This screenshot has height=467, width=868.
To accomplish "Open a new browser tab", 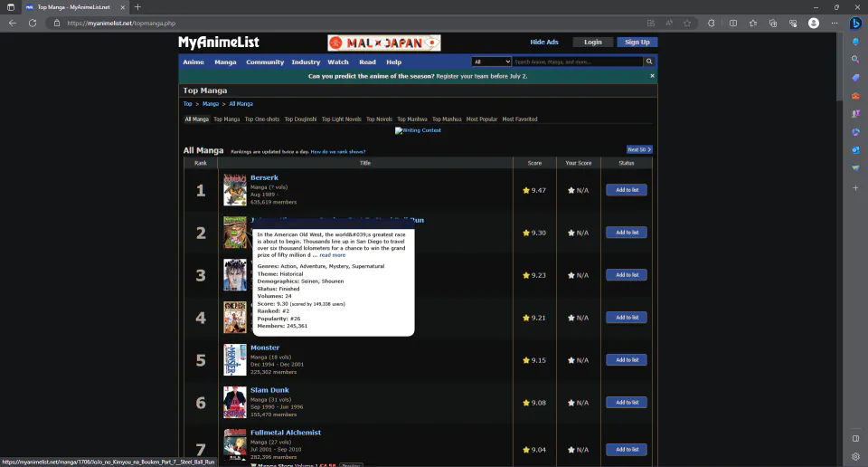I will pos(137,7).
